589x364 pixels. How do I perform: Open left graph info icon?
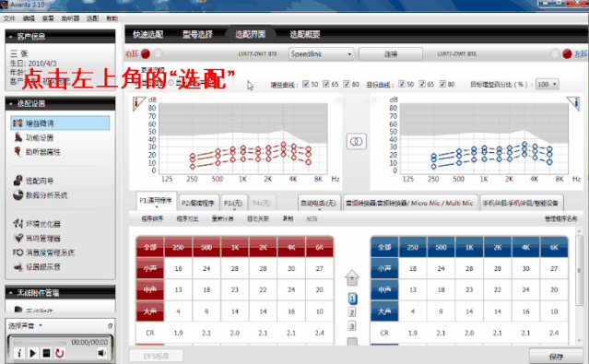(139, 103)
